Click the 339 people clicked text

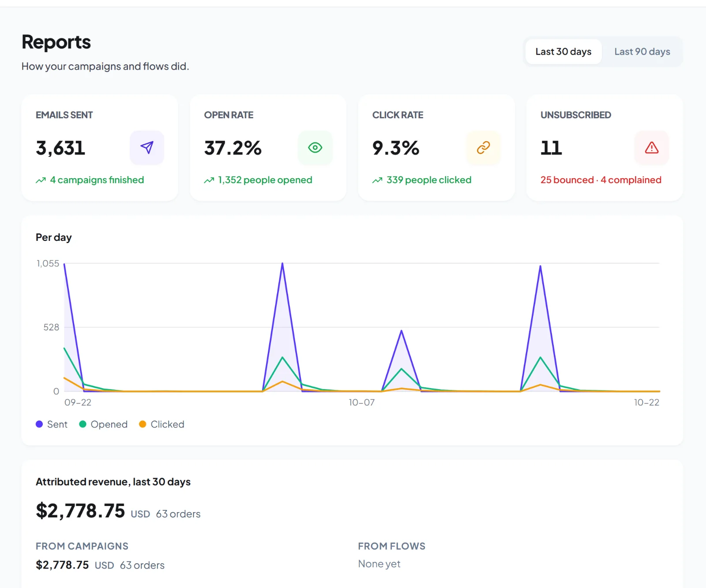pos(429,180)
